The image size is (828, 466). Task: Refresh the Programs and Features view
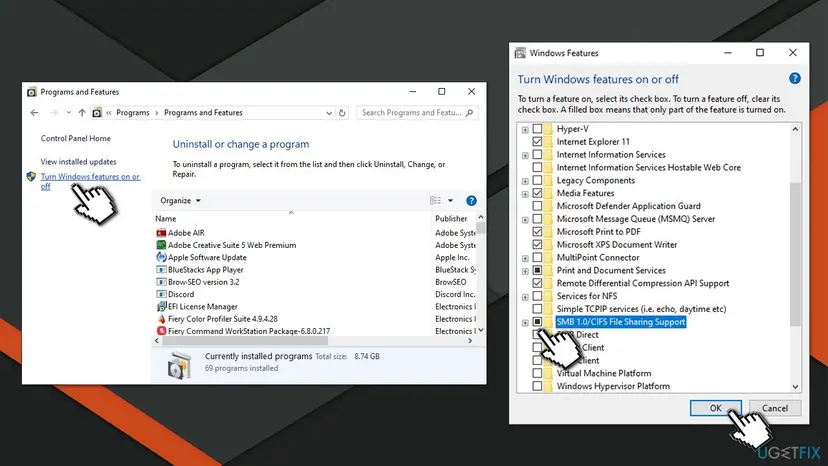tap(342, 113)
